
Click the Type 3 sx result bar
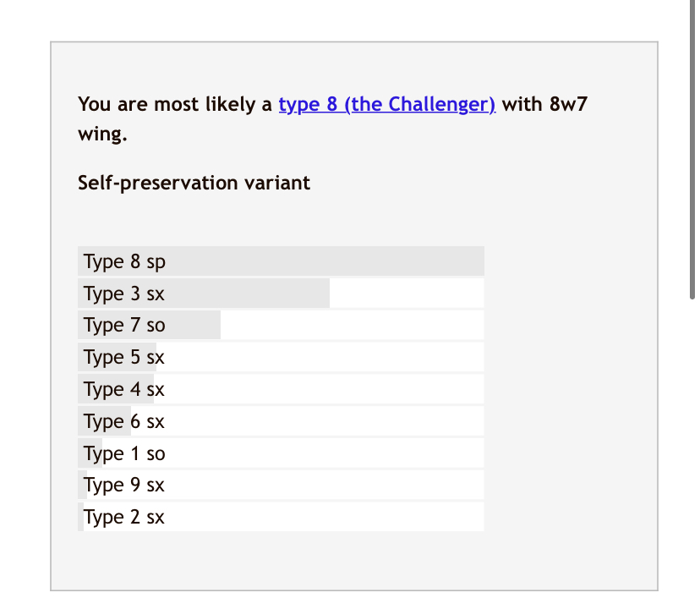pos(281,294)
